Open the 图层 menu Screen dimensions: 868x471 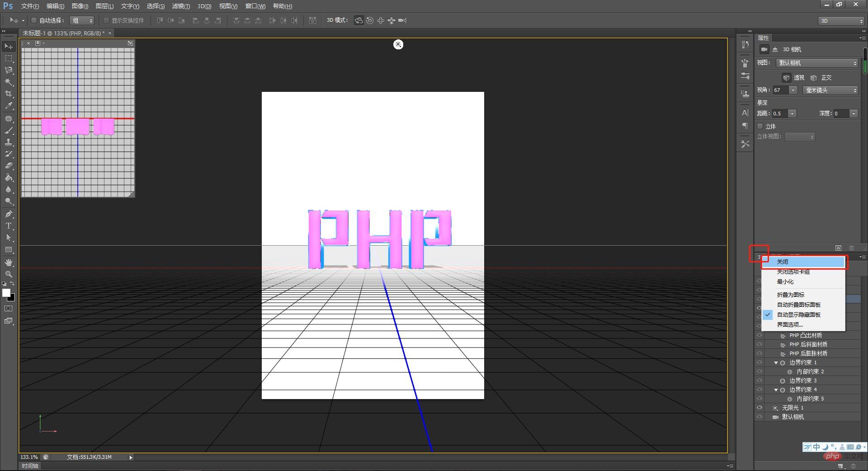click(104, 6)
